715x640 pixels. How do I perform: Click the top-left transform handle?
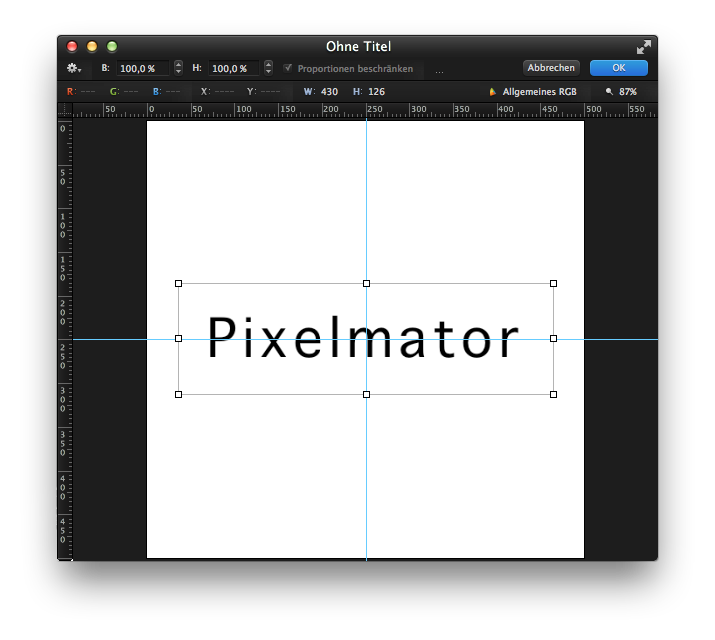(179, 284)
